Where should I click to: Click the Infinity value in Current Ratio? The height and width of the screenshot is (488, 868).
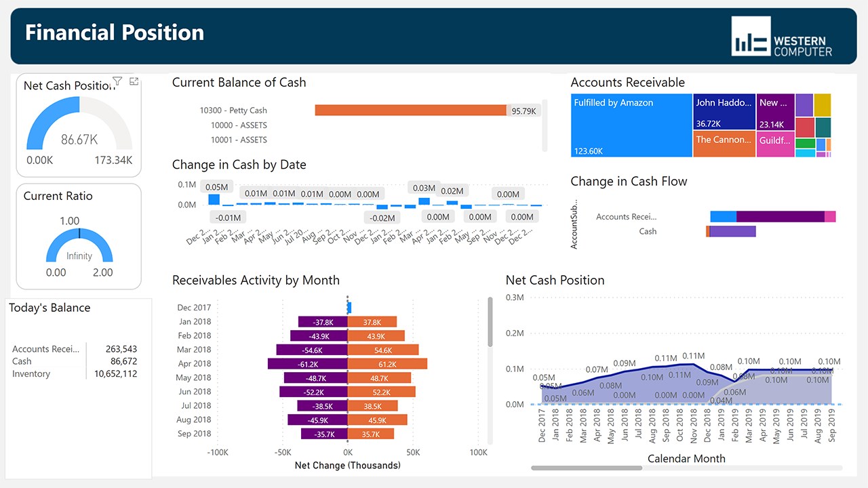point(79,256)
